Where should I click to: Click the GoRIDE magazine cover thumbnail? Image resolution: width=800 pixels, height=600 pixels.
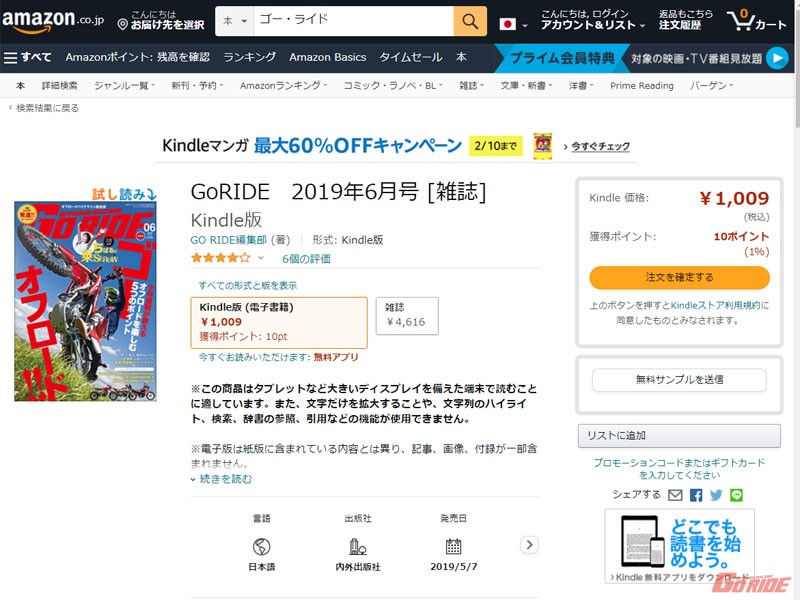pos(85,301)
